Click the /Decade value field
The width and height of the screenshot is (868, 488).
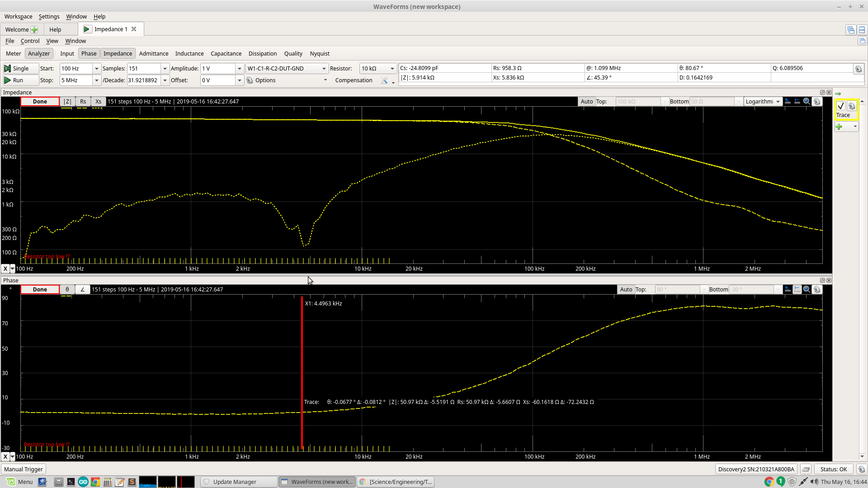click(x=143, y=80)
